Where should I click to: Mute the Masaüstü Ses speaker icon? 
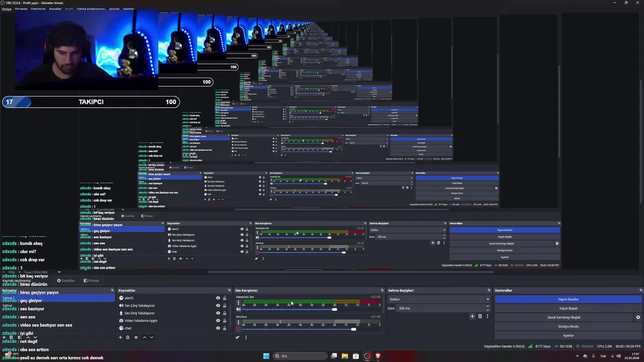238,309
